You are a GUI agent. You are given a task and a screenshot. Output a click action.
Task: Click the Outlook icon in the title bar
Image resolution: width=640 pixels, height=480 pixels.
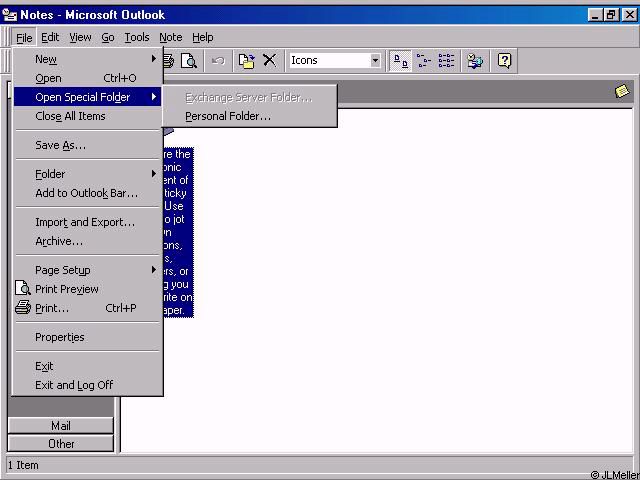click(x=9, y=15)
